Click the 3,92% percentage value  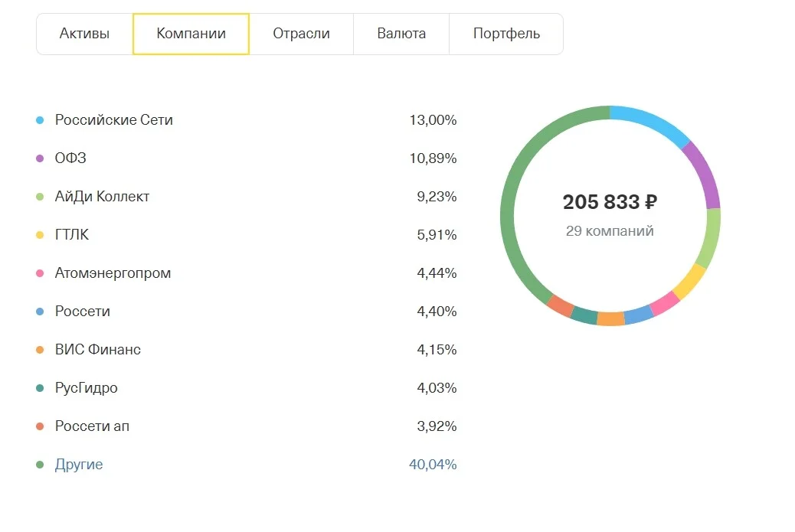[437, 426]
